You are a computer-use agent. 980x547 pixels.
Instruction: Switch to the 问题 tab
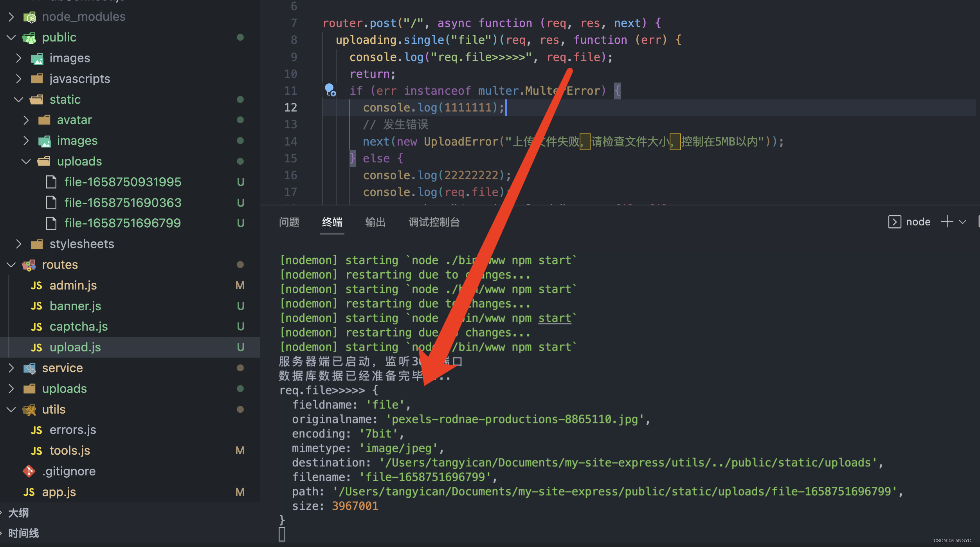point(289,222)
